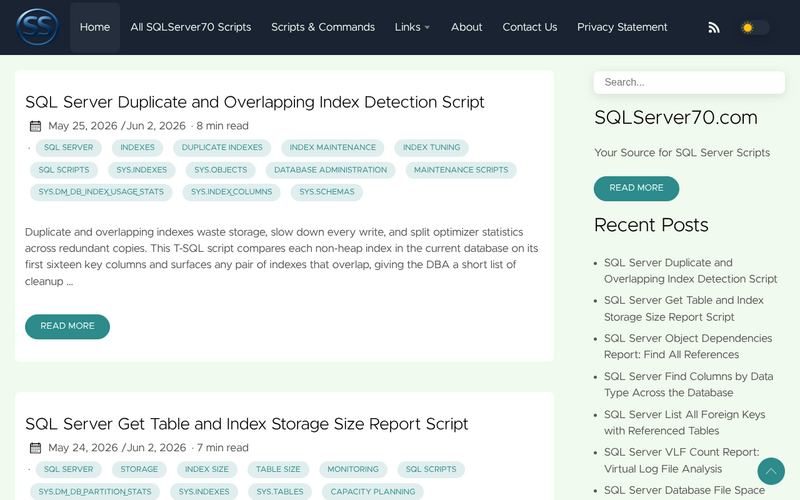The width and height of the screenshot is (800, 500).
Task: Click the Recent Posts heading
Action: pyautogui.click(x=651, y=225)
